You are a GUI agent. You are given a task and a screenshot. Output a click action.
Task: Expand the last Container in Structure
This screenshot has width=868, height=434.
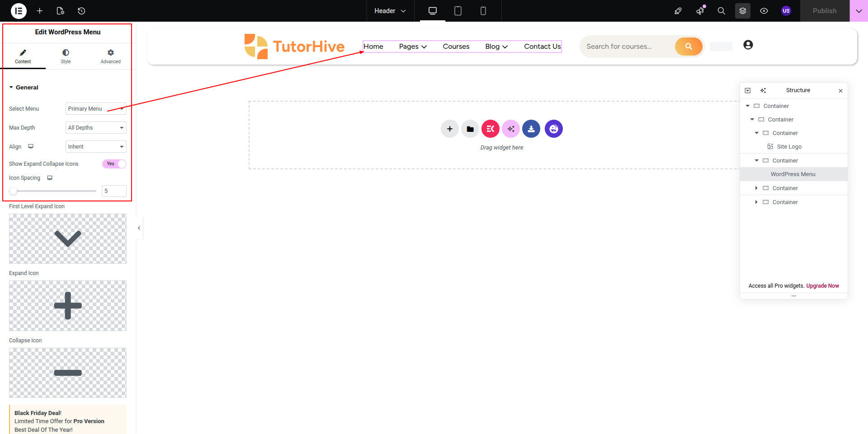pyautogui.click(x=756, y=202)
